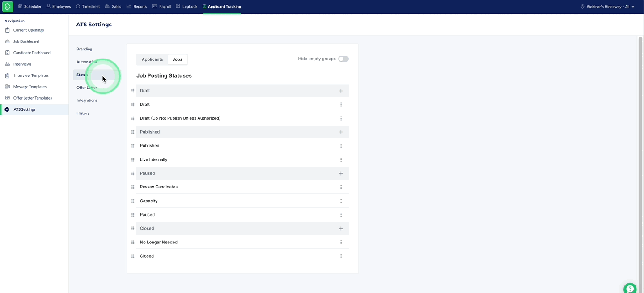Open the options menu for the Draft status row
Screen dimensions: 644x293
341,105
